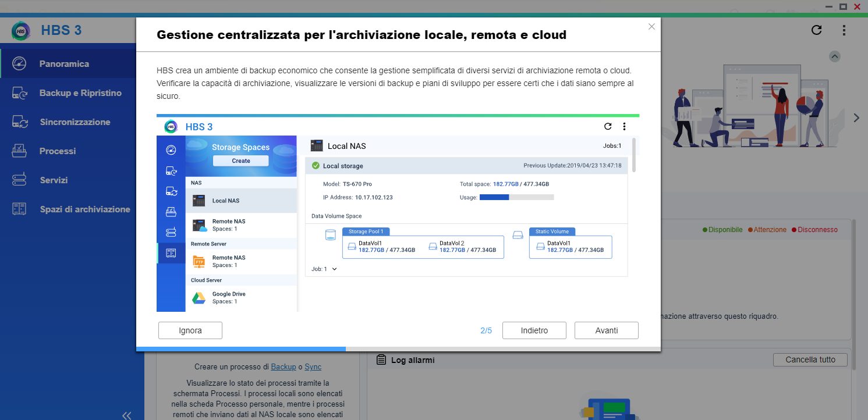Image resolution: width=868 pixels, height=420 pixels.
Task: Click DataVol 2 volume icon
Action: point(433,247)
